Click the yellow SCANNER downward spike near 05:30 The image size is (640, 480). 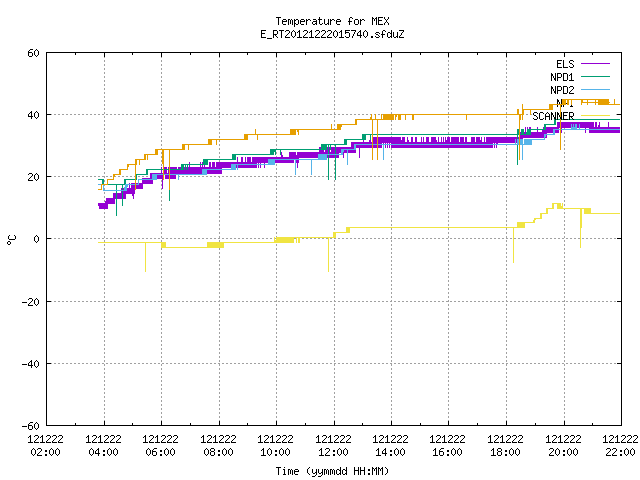tap(145, 257)
